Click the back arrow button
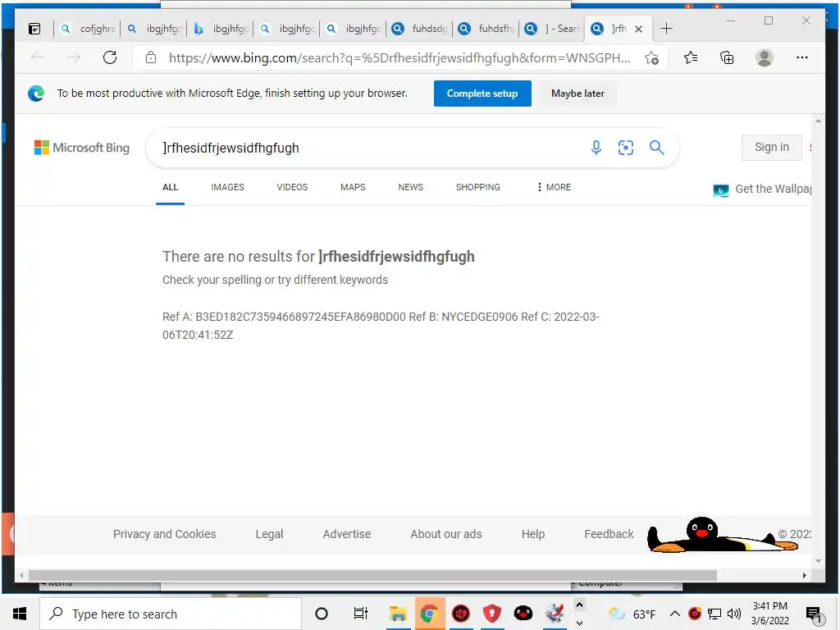The image size is (840, 630). [x=38, y=57]
